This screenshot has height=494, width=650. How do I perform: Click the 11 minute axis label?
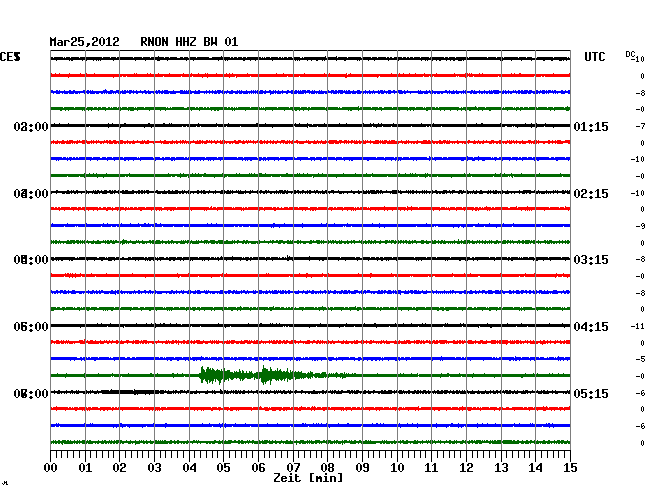(431, 468)
